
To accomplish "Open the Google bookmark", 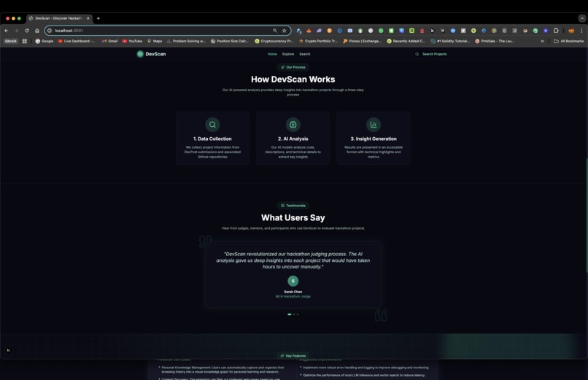I will pyautogui.click(x=45, y=42).
